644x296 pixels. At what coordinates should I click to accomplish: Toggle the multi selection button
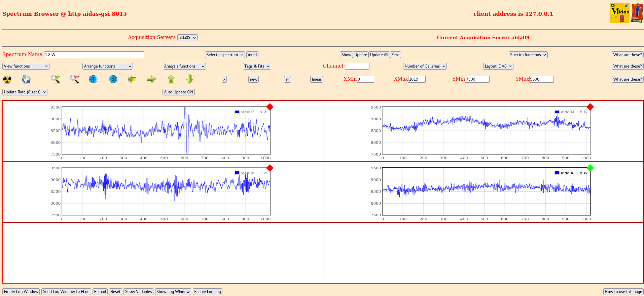click(252, 55)
